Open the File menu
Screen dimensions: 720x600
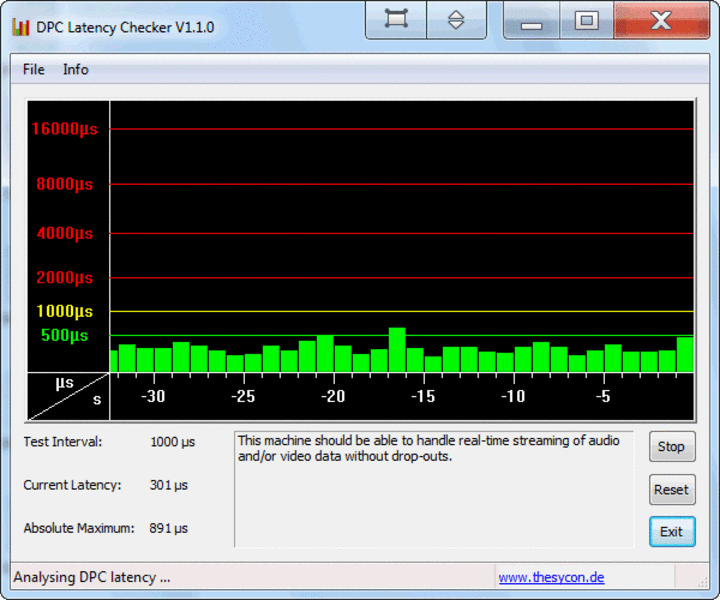[x=34, y=69]
